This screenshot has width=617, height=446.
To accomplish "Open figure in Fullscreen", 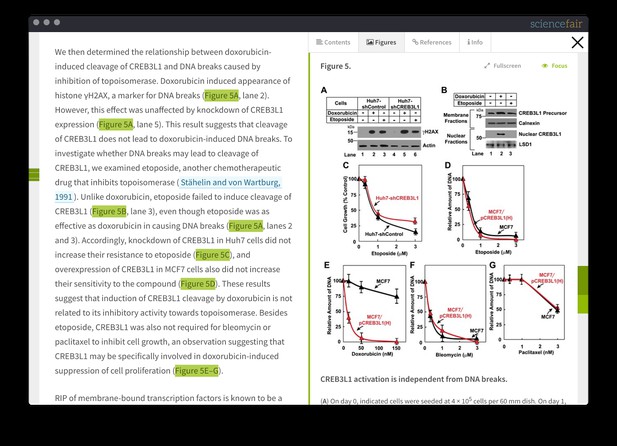I will 502,66.
